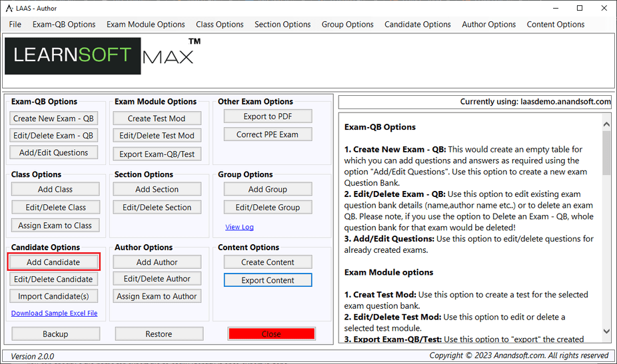
Task: Click the Create Test Mod button
Action: pyautogui.click(x=157, y=118)
